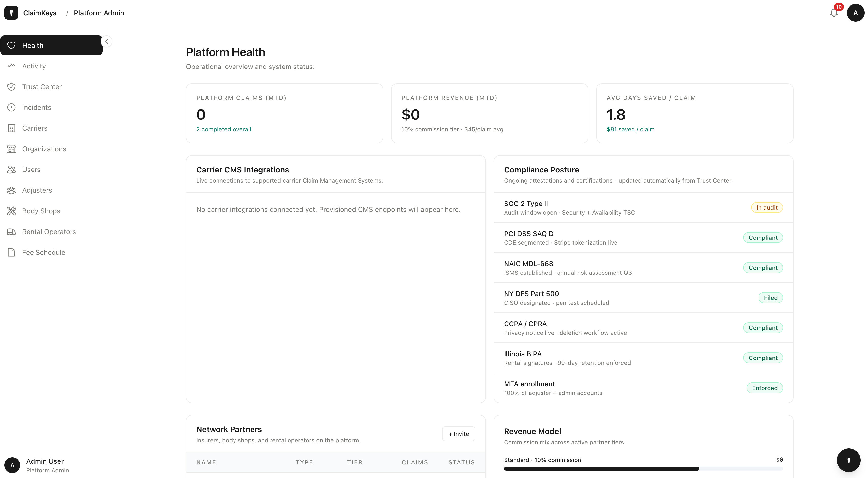Click the Illinois BIPA row title
This screenshot has width=868, height=478.
(523, 354)
